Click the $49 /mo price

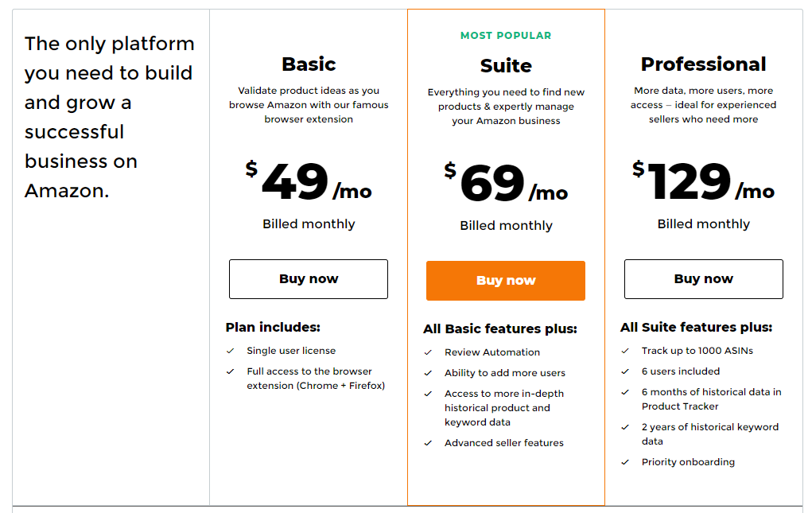coord(309,182)
